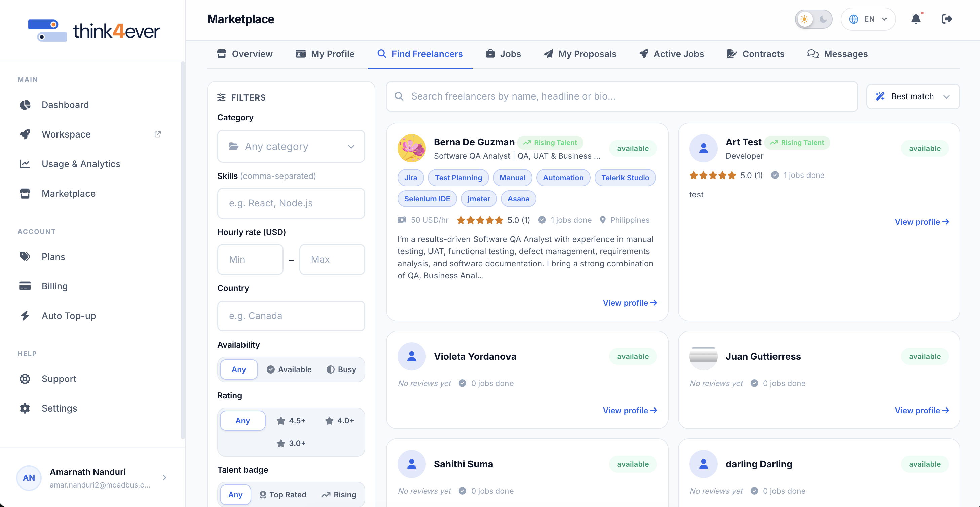
Task: Select Rising talent badge filter
Action: [339, 495]
